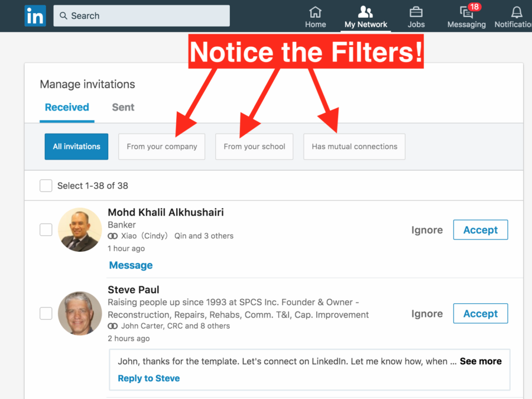
Task: Click the LinkedIn logo icon
Action: 35,16
